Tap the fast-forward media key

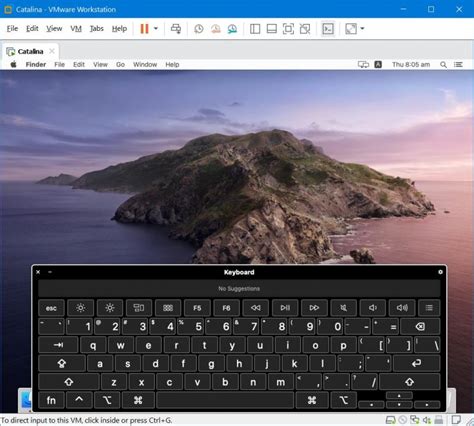(x=314, y=308)
